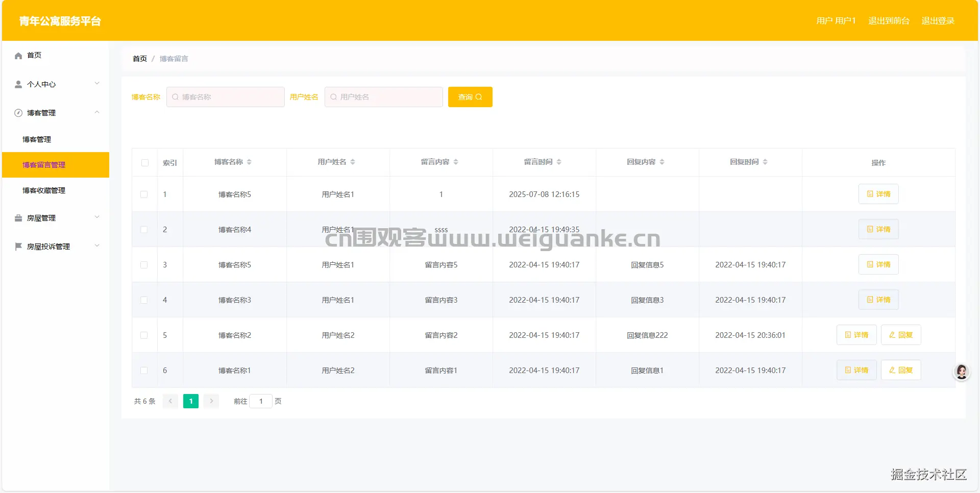Check the checkbox for row 4
Screen dimensions: 980x493
[x=144, y=300]
